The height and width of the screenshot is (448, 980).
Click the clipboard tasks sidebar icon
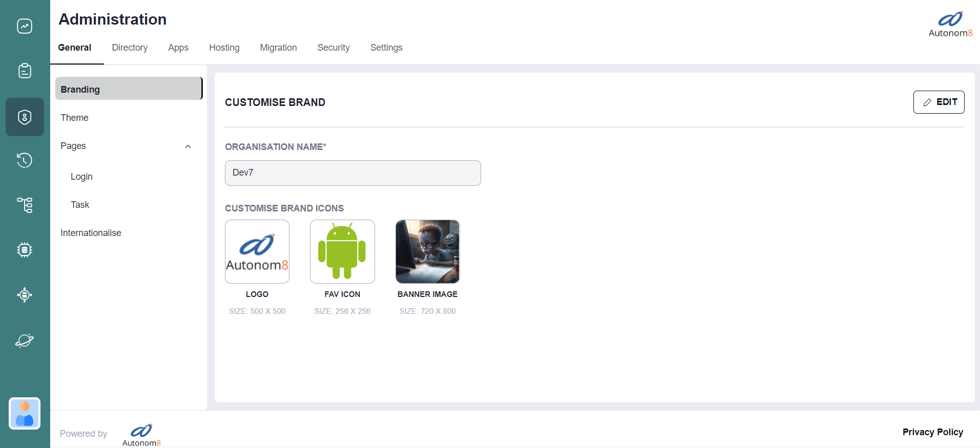tap(25, 71)
